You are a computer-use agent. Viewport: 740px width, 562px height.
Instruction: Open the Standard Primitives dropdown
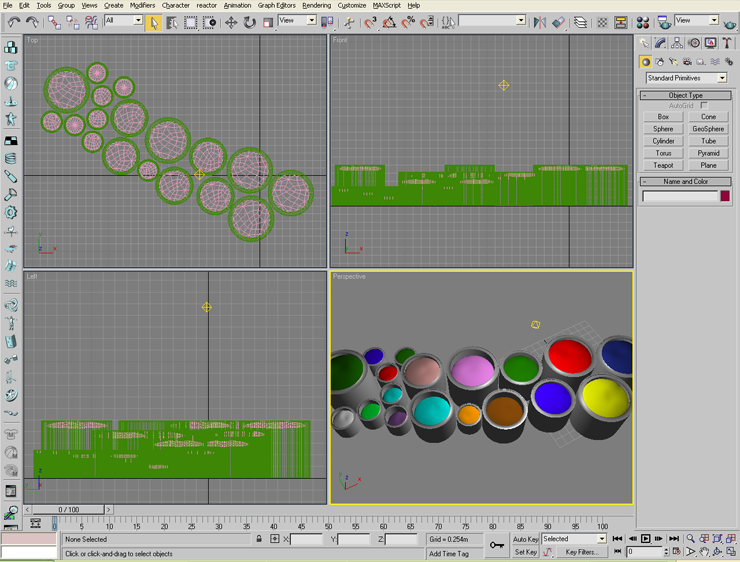pyautogui.click(x=686, y=78)
